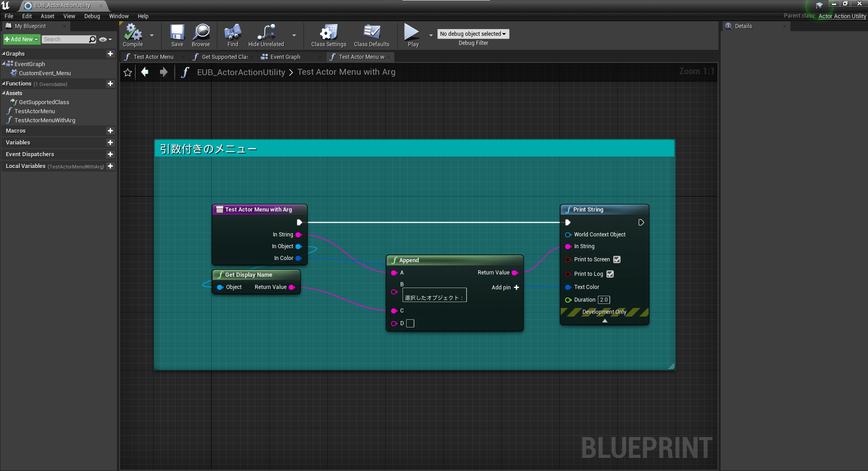Click the Append node Return Value pin
This screenshot has height=471, width=868.
514,273
